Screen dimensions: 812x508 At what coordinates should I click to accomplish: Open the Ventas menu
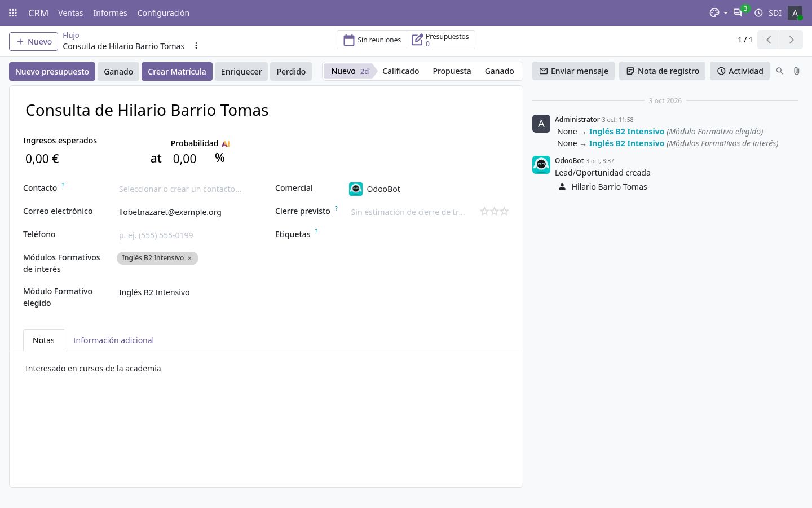point(70,13)
